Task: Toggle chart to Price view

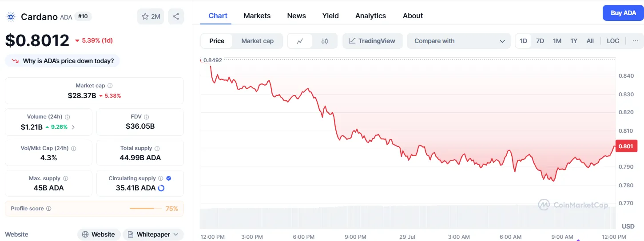Action: pyautogui.click(x=217, y=41)
